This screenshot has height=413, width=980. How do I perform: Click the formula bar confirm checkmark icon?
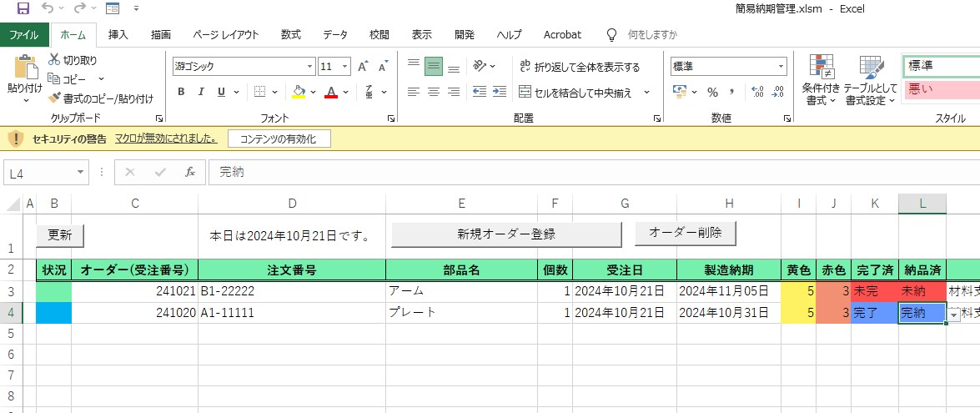tap(160, 172)
